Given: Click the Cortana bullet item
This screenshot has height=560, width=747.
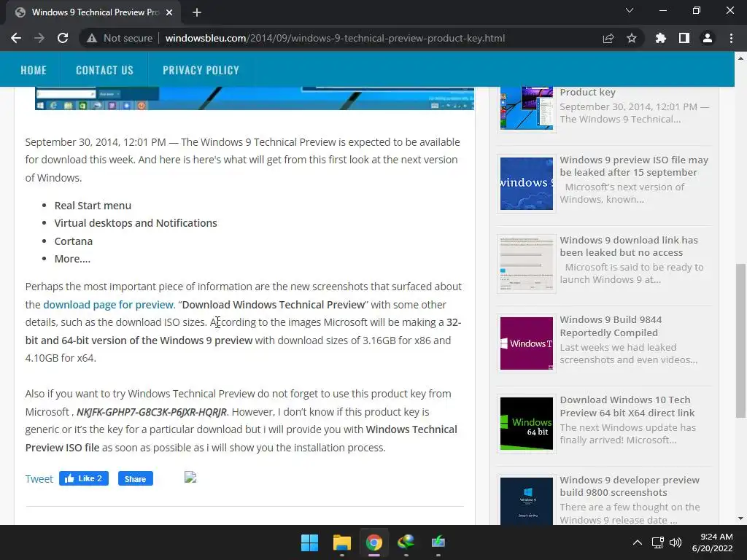Looking at the screenshot, I should click(74, 241).
